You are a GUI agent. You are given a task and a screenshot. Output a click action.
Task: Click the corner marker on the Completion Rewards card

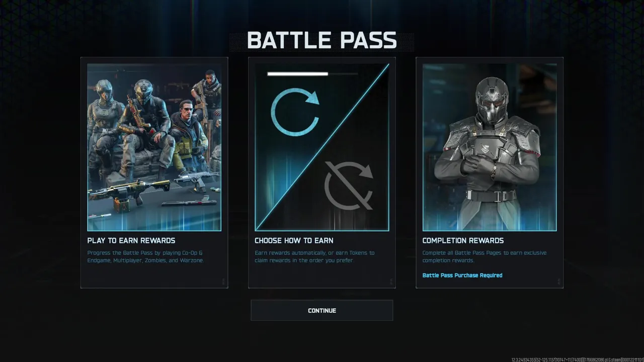(x=558, y=282)
